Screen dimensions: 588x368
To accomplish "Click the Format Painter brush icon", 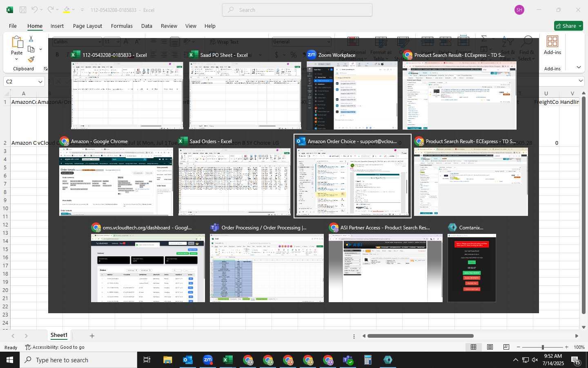I will (x=31, y=60).
